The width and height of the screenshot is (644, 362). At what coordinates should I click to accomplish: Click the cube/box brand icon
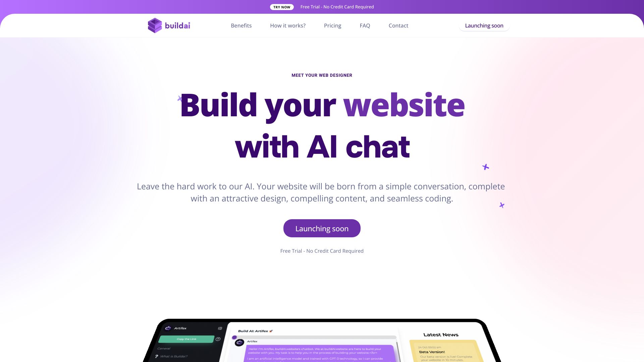click(x=154, y=25)
